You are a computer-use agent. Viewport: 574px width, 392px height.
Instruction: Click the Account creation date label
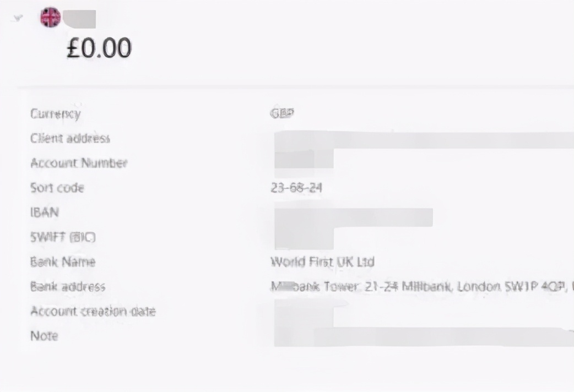[93, 312]
